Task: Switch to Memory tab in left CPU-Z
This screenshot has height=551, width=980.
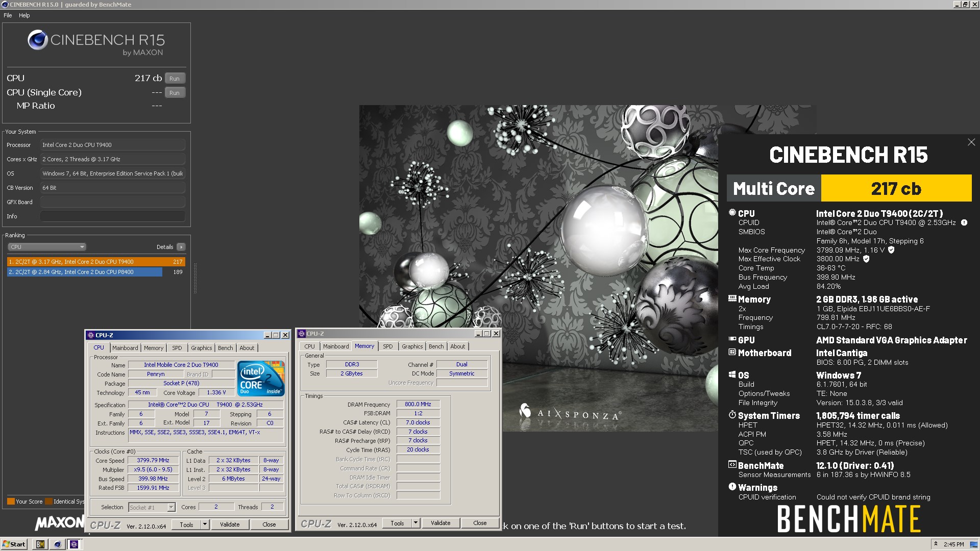Action: [x=154, y=348]
